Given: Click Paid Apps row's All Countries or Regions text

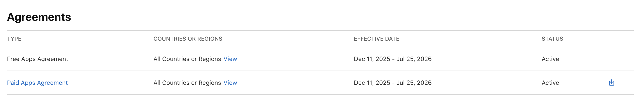Looking at the screenshot, I should click(187, 83).
